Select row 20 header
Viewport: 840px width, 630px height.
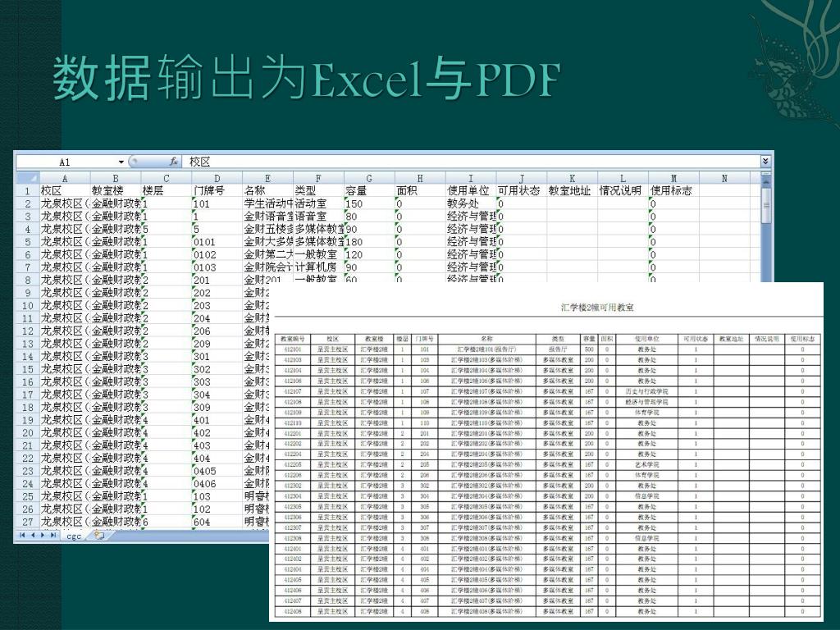[x=27, y=432]
